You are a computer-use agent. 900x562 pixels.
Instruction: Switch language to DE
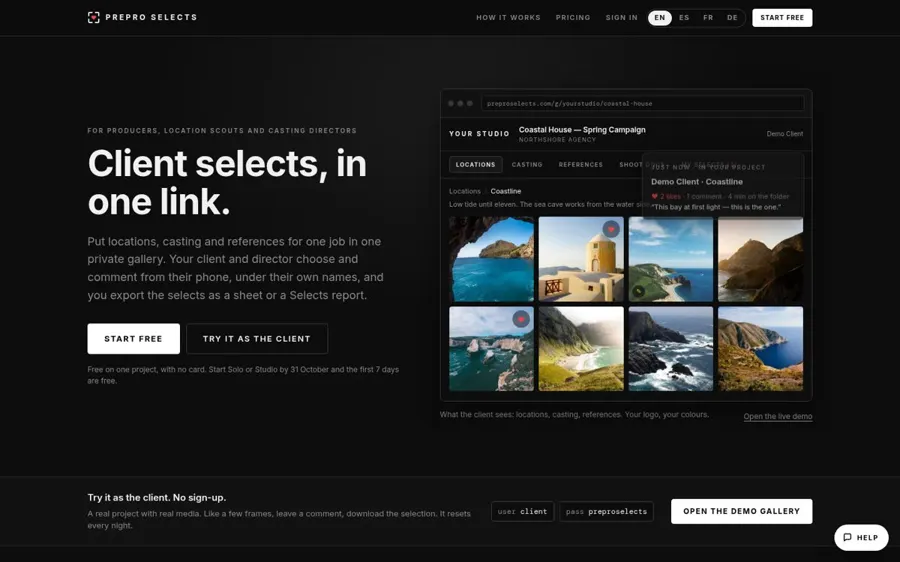tap(732, 18)
